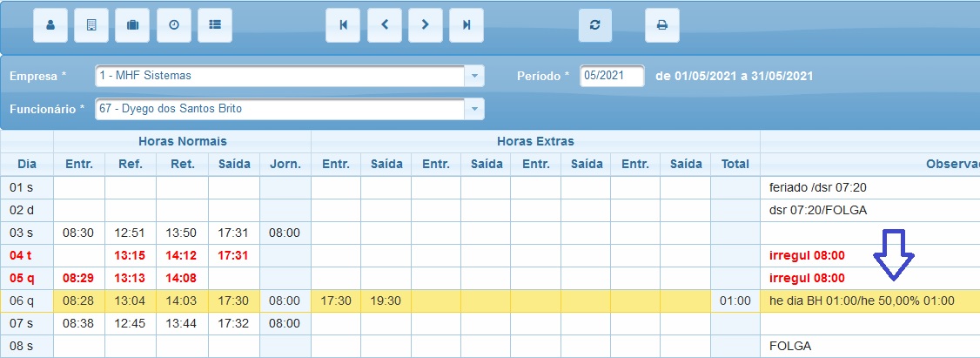980x358 pixels.
Task: Select the highlighted 06 q row
Action: (x=490, y=301)
